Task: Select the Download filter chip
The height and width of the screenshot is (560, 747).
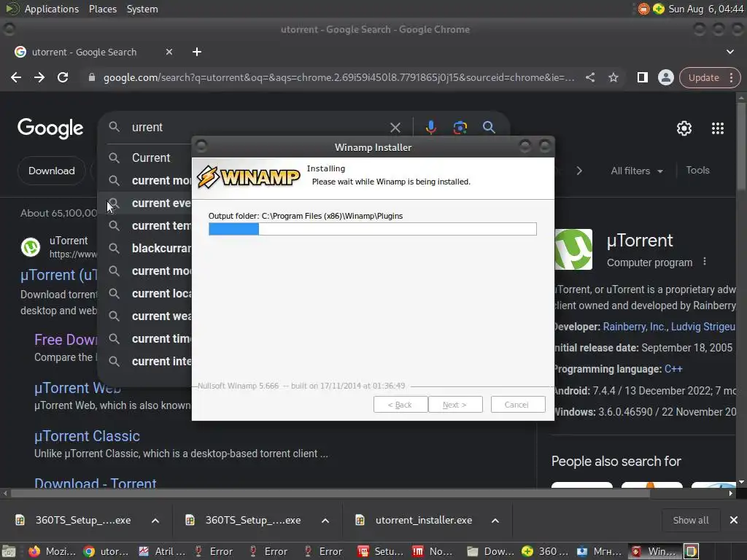Action: point(52,171)
